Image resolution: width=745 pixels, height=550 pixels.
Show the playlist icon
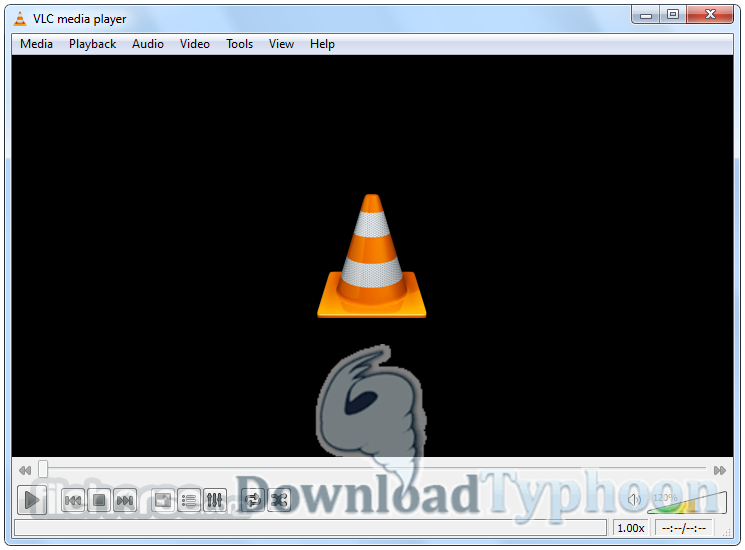pos(189,500)
